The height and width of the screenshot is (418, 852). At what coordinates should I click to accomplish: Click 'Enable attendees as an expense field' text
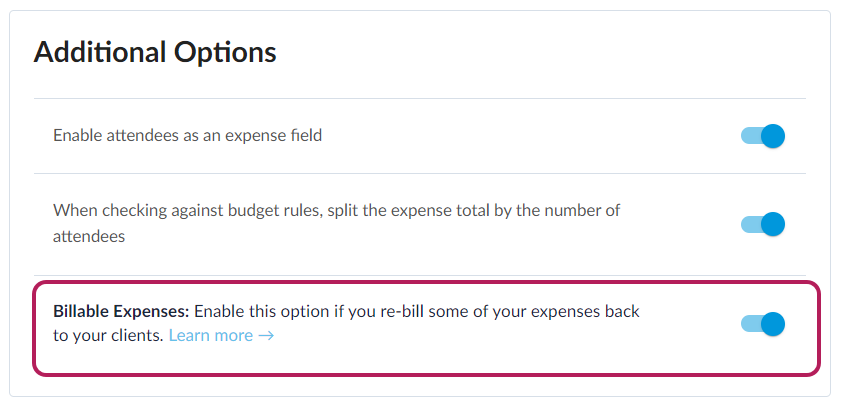click(187, 135)
